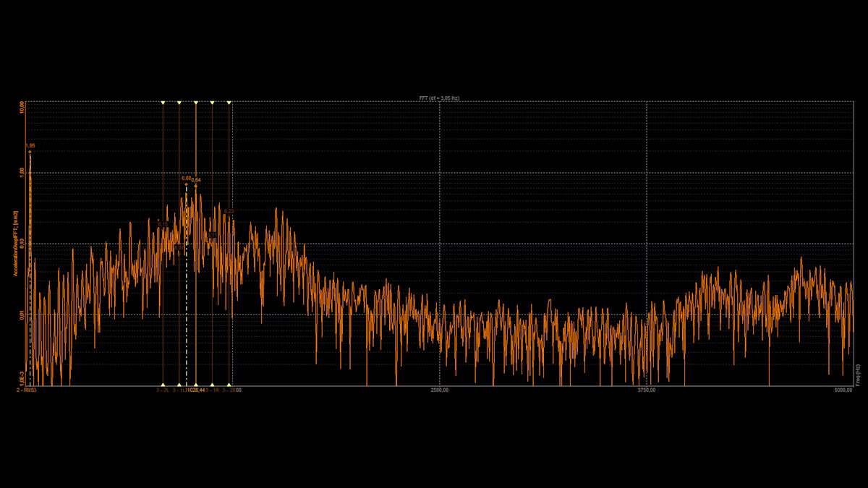Viewport: 868px width, 488px height.
Task: Click the 1,0E-3 y-axis minimum value
Action: point(22,377)
